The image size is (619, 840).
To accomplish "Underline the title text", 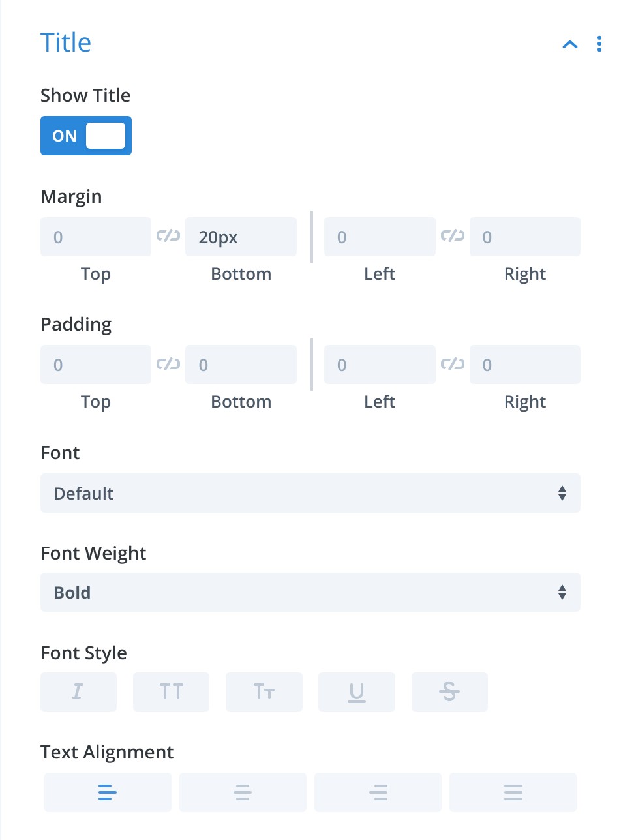I will click(x=356, y=692).
